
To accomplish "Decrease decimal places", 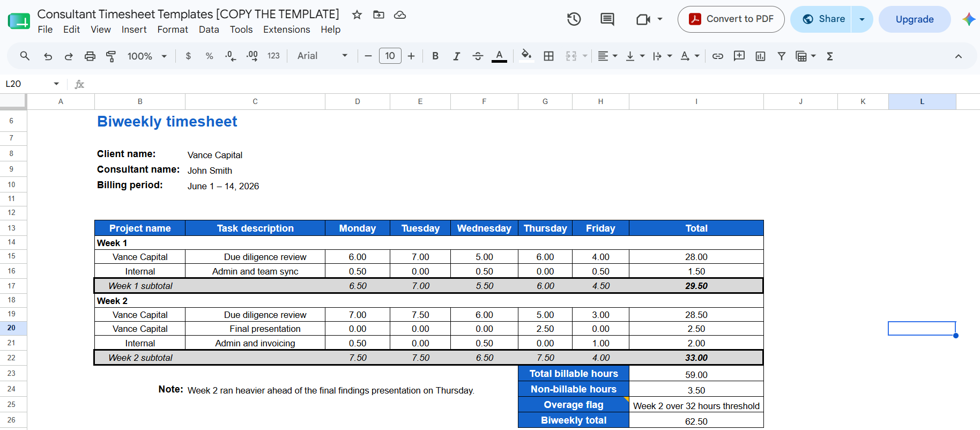I will point(231,56).
